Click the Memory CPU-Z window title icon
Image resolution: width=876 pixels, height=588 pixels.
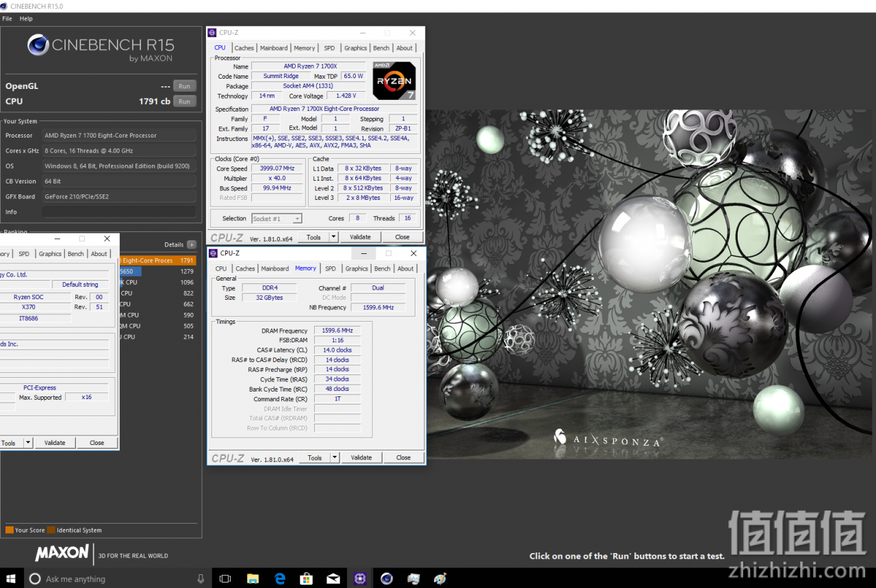(x=214, y=253)
